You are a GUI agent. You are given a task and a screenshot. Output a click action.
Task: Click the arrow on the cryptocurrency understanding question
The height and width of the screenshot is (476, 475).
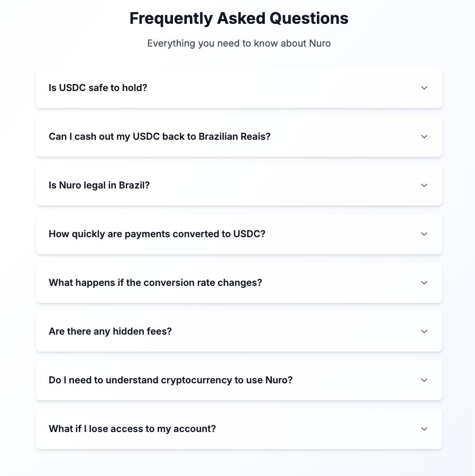424,380
